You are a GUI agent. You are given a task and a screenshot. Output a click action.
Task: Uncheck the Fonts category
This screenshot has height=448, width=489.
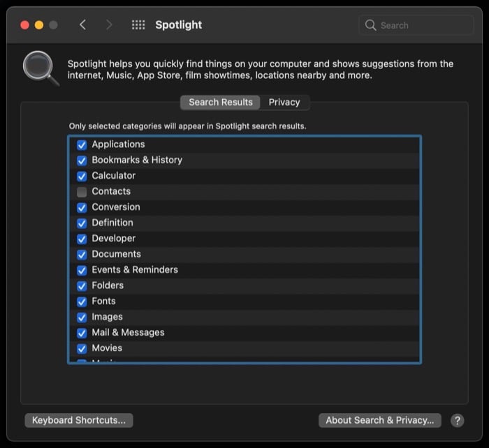[x=82, y=301]
